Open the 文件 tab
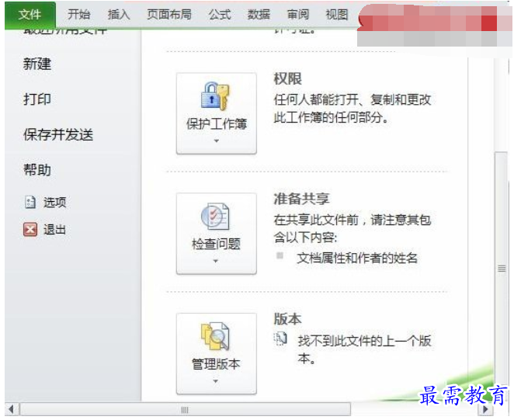This screenshot has width=514, height=420. pyautogui.click(x=30, y=15)
